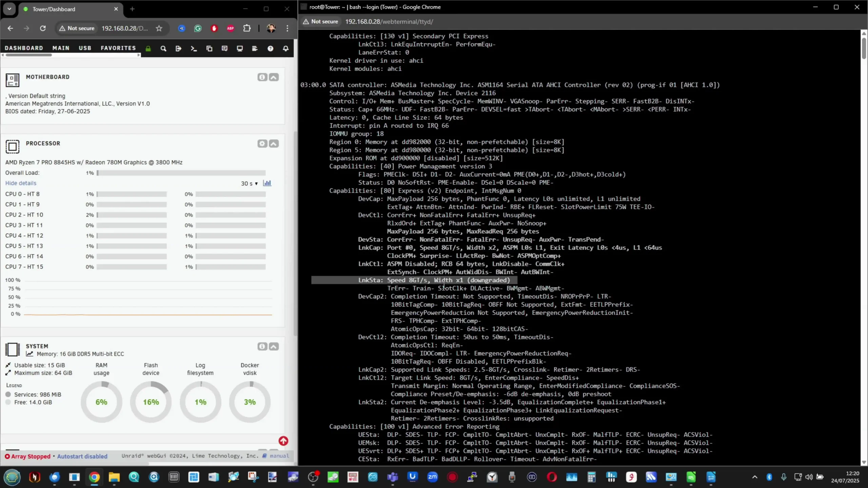Open File Explorer from the taskbar
Image resolution: width=868 pixels, height=488 pixels.
coord(114,477)
